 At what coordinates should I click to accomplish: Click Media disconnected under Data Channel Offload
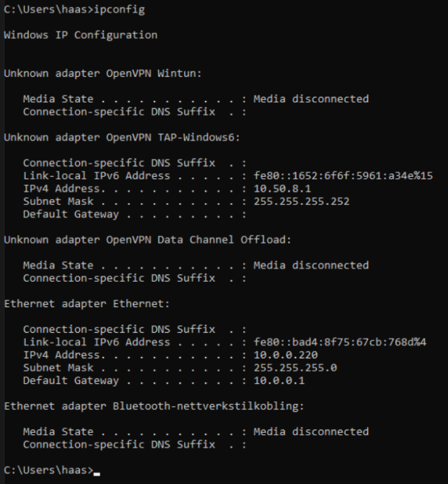pyautogui.click(x=311, y=266)
